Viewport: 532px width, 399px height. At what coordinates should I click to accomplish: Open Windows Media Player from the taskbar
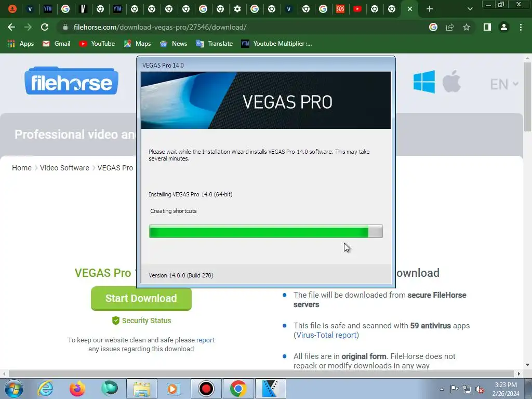(x=174, y=389)
